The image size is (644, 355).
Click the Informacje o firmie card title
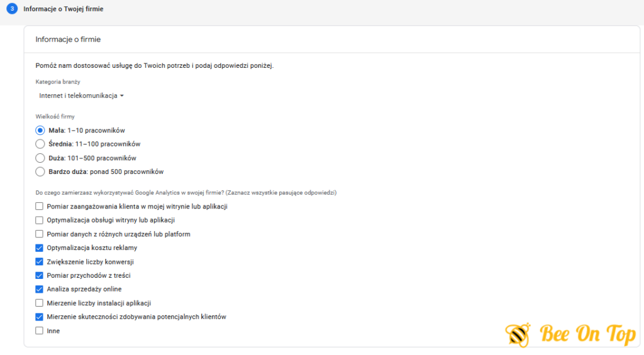point(68,40)
